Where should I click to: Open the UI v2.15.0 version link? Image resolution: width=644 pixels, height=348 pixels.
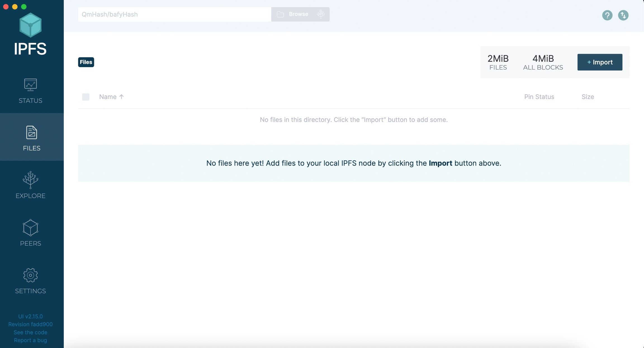pyautogui.click(x=30, y=316)
